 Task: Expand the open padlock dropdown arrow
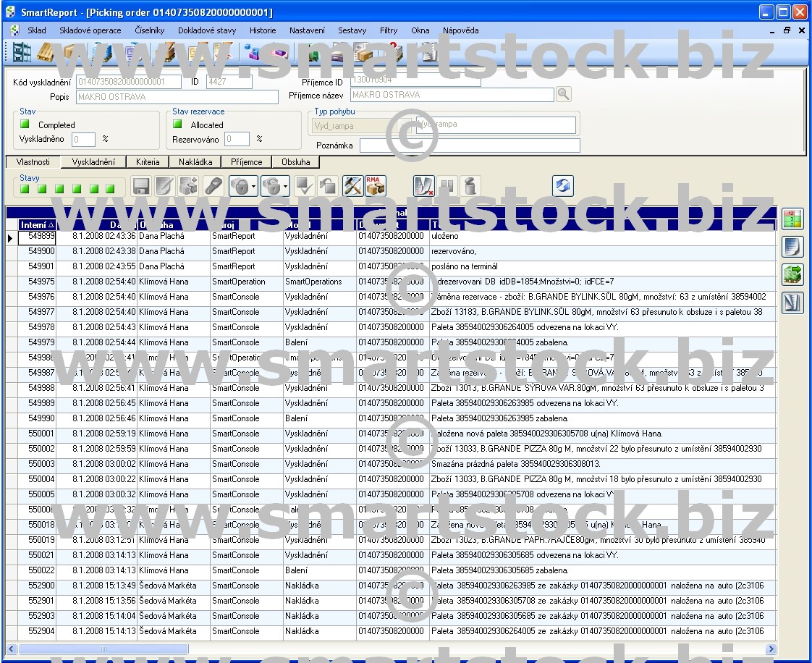tap(286, 187)
